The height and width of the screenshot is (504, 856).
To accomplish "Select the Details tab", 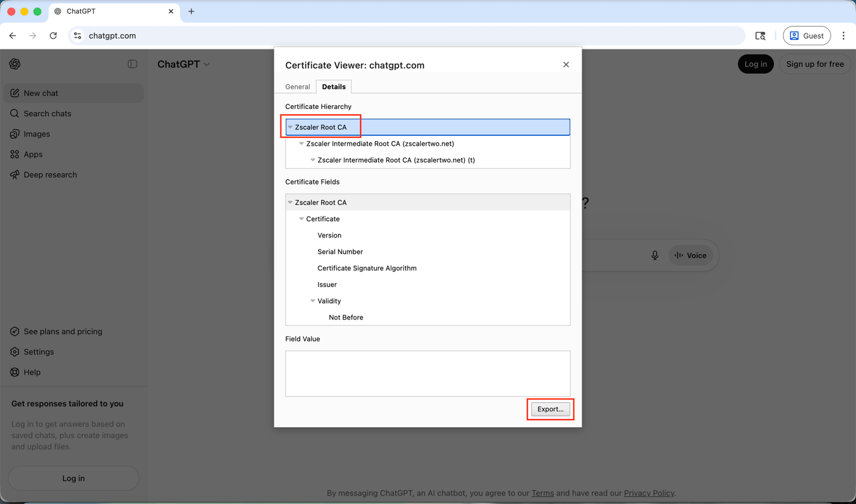I will point(333,87).
